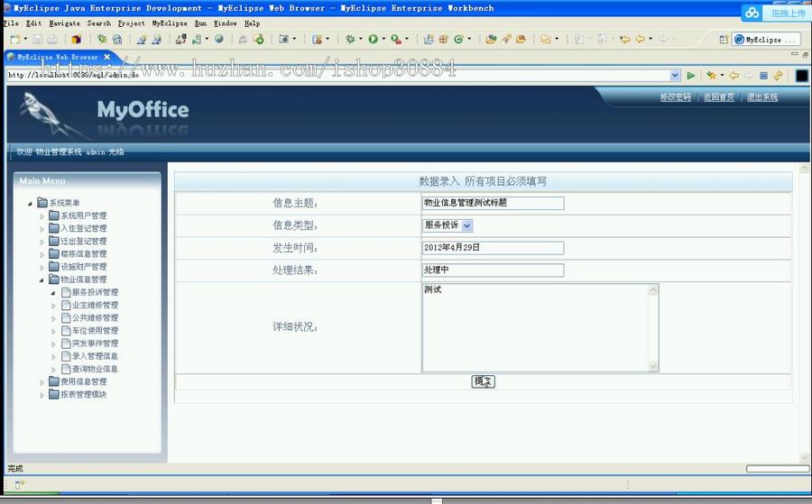Click the URL address field

pyautogui.click(x=337, y=76)
